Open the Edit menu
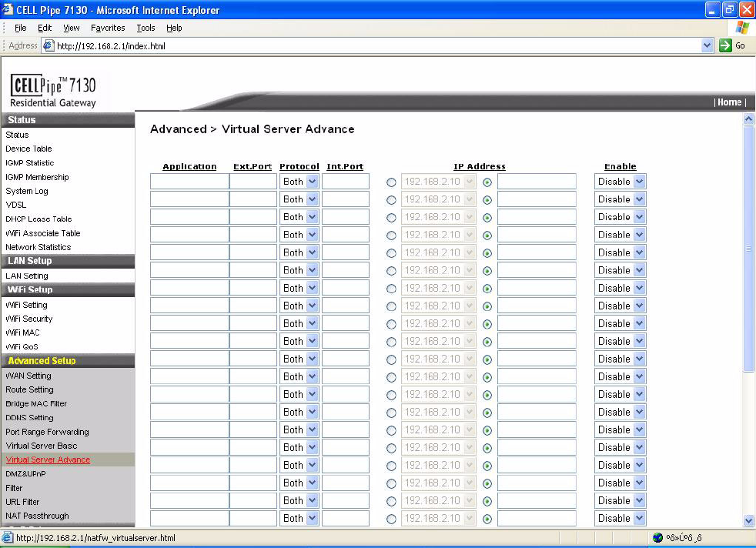Viewport: 756px width, 548px height. [45, 28]
